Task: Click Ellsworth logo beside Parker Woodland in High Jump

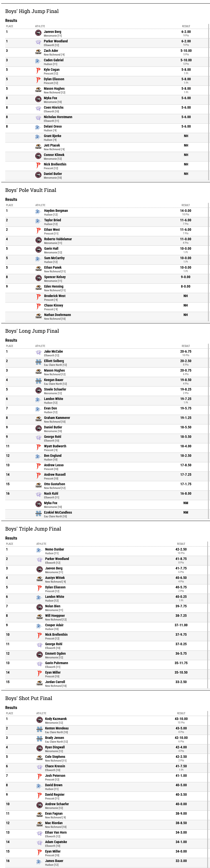Action: pos(38,42)
